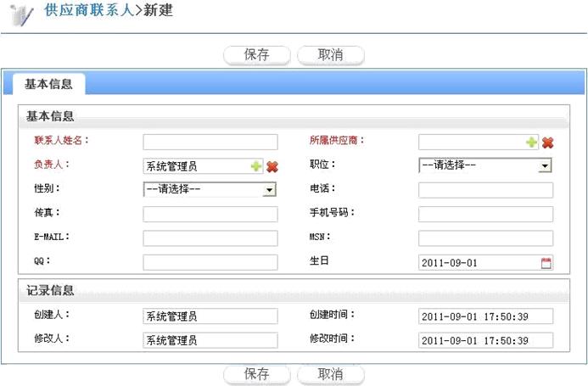The image size is (588, 386).
Task: Focus the E-MAIL input field
Action: [x=210, y=238]
